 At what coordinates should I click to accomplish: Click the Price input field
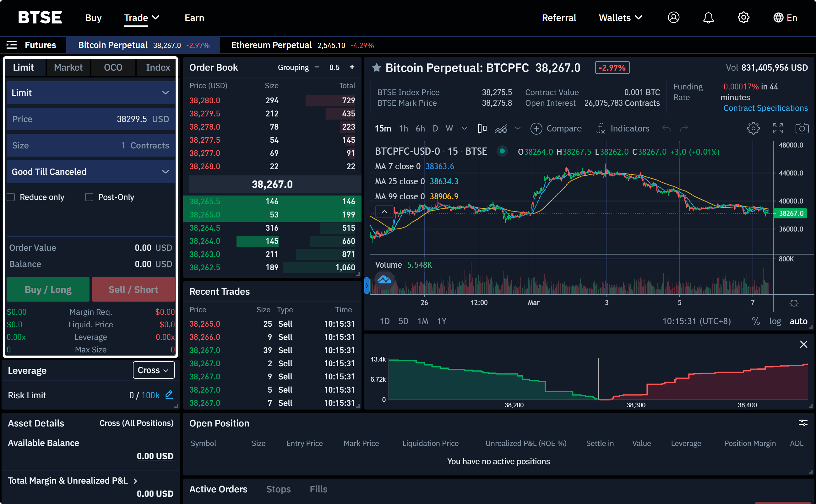pyautogui.click(x=91, y=119)
